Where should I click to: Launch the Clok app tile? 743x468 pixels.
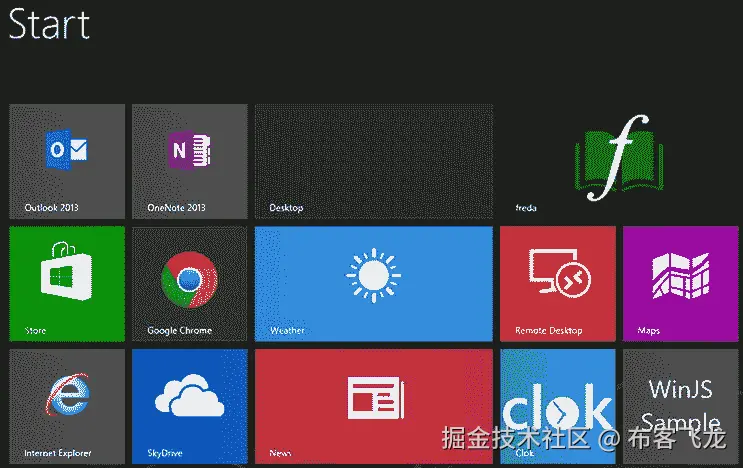[558, 406]
